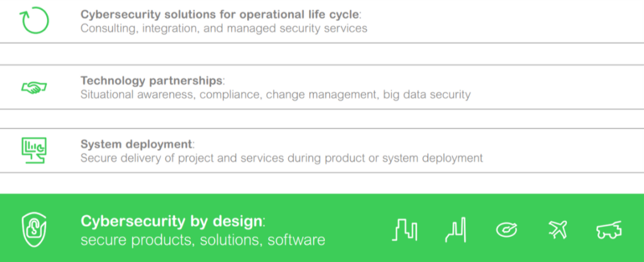Click the green Cybersecurity by design banner
The height and width of the screenshot is (262, 644).
pos(322,228)
